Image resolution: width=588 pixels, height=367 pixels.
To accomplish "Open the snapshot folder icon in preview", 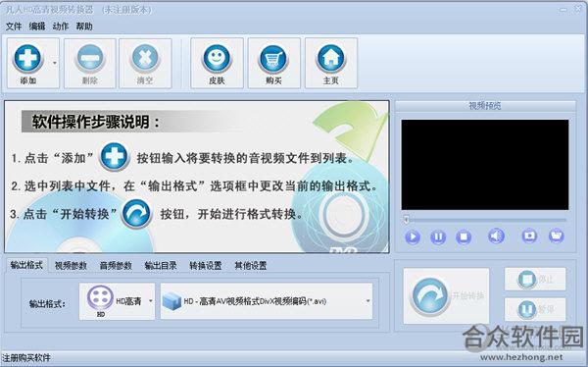I will 556,236.
